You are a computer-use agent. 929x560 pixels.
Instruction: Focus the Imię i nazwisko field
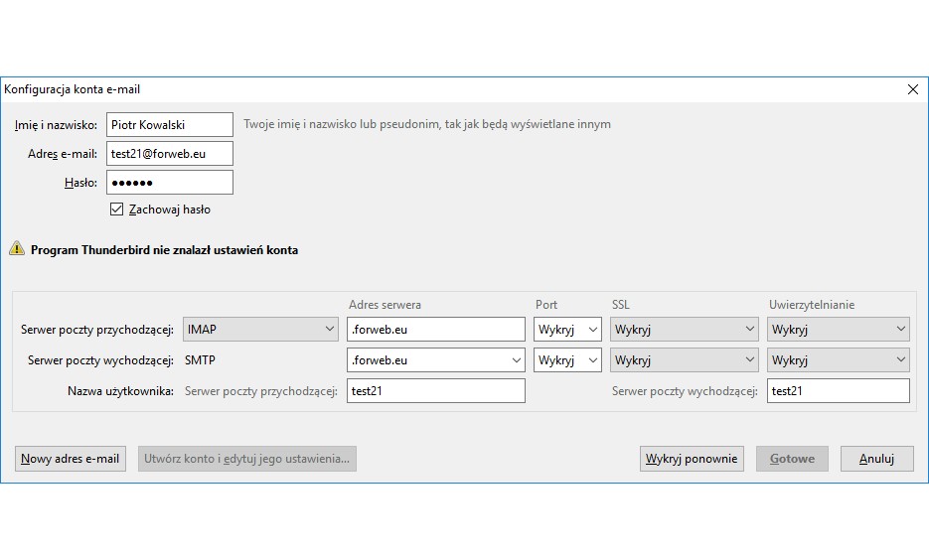169,125
